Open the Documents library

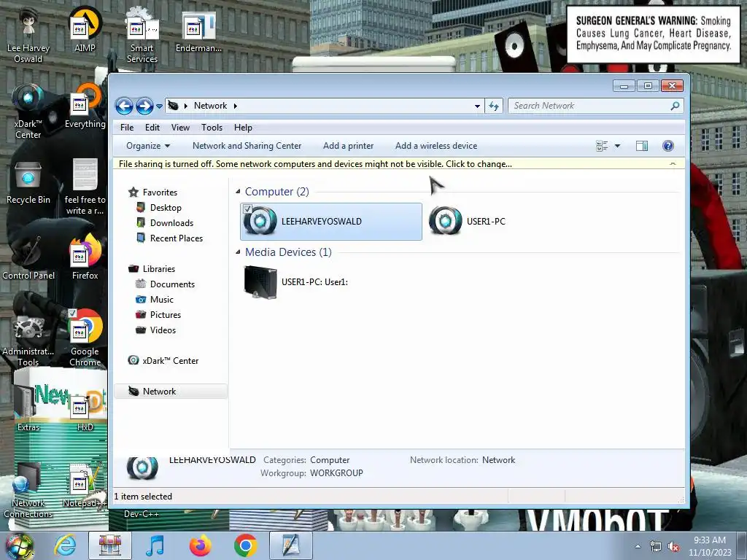[x=172, y=284]
